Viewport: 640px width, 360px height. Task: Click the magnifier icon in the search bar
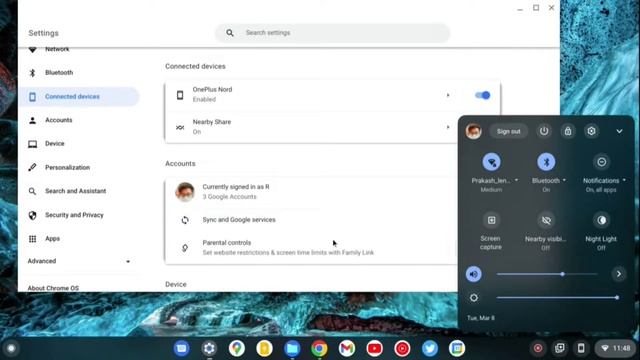[x=230, y=33]
